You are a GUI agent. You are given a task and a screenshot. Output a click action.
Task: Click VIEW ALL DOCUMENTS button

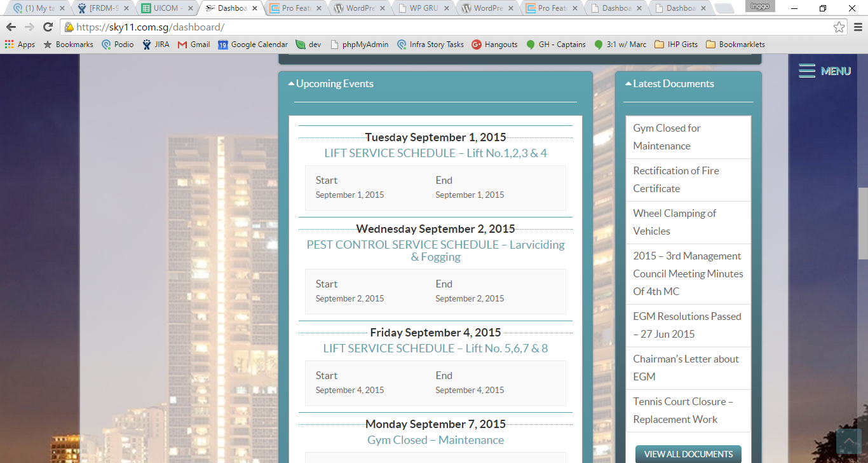point(688,454)
